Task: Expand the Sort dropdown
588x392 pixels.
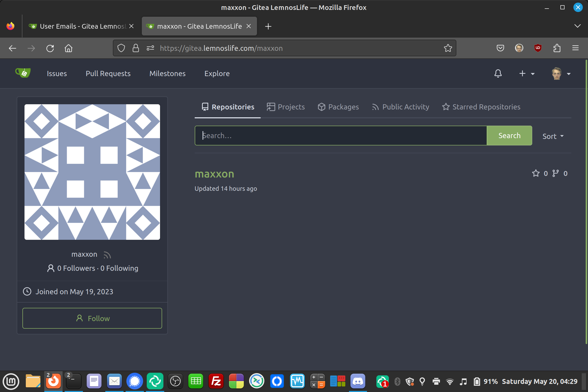Action: coord(553,136)
